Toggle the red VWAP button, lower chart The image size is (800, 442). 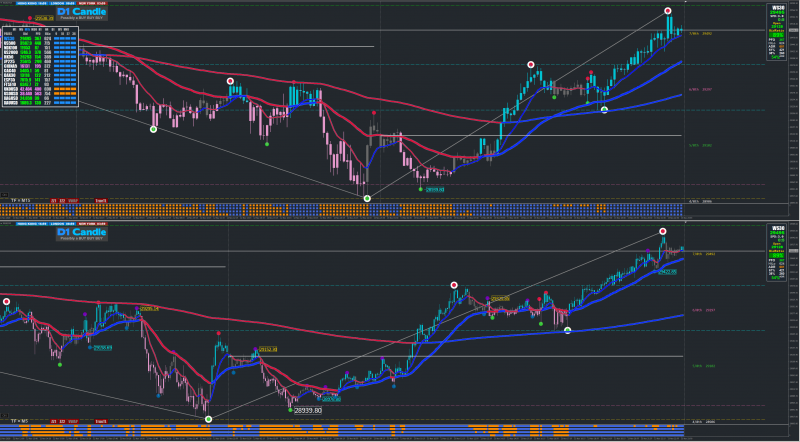pyautogui.click(x=73, y=422)
